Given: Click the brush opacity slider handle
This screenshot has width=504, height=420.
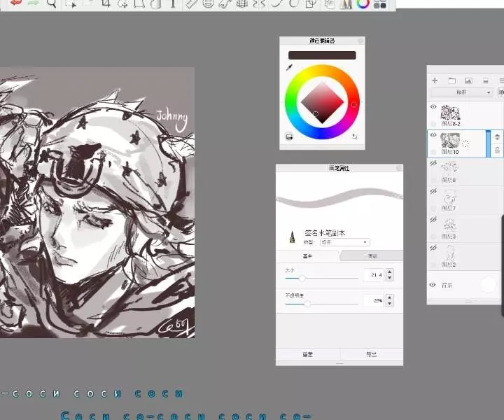Looking at the screenshot, I should coord(307,304).
